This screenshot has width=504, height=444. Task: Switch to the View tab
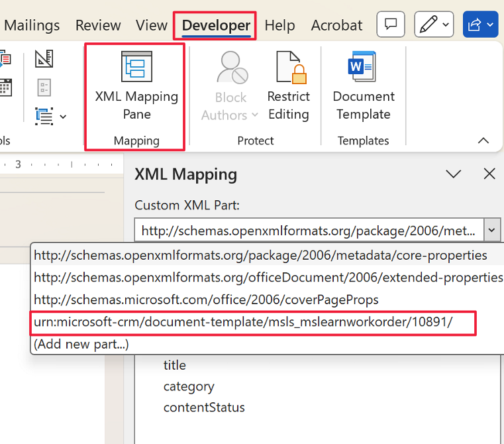(152, 25)
